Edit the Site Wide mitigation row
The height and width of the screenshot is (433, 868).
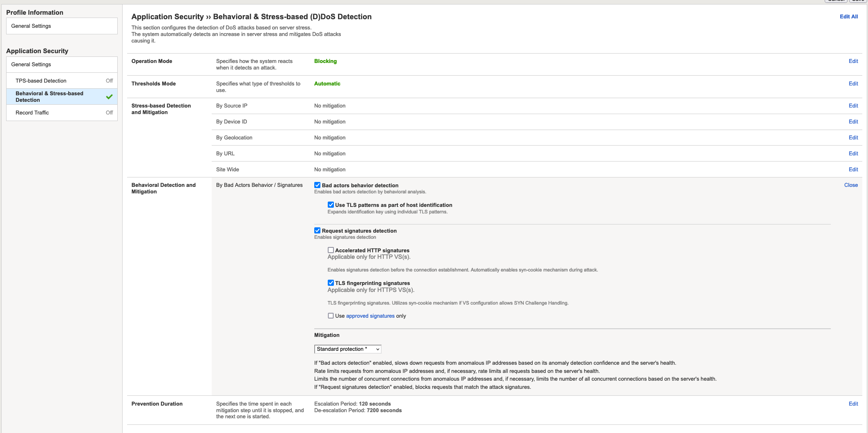tap(853, 170)
